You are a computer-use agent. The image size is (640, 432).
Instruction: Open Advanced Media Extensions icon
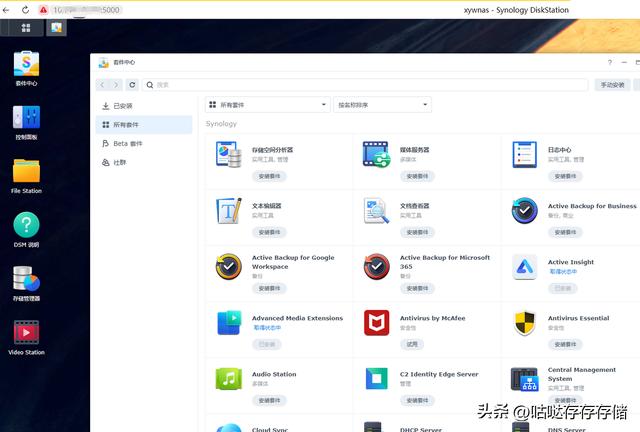(229, 323)
